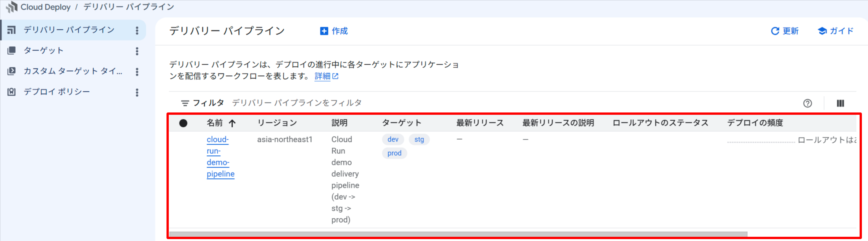Click the 作成 button
Image resolution: width=868 pixels, height=241 pixels.
click(x=334, y=31)
